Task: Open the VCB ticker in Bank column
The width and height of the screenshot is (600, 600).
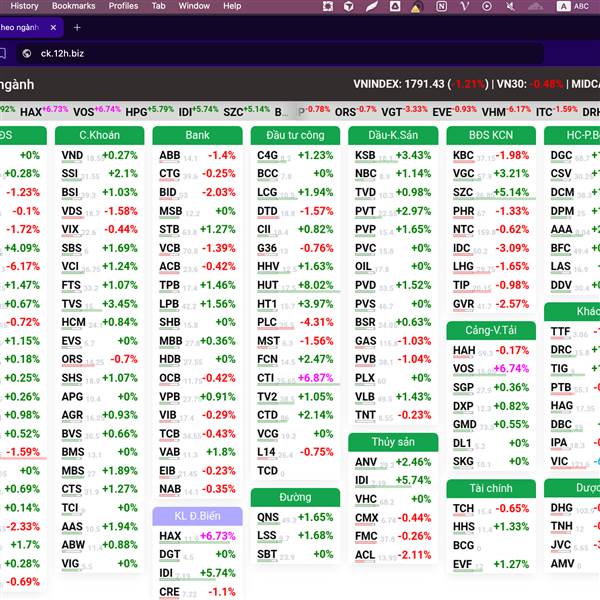Action: (x=170, y=248)
